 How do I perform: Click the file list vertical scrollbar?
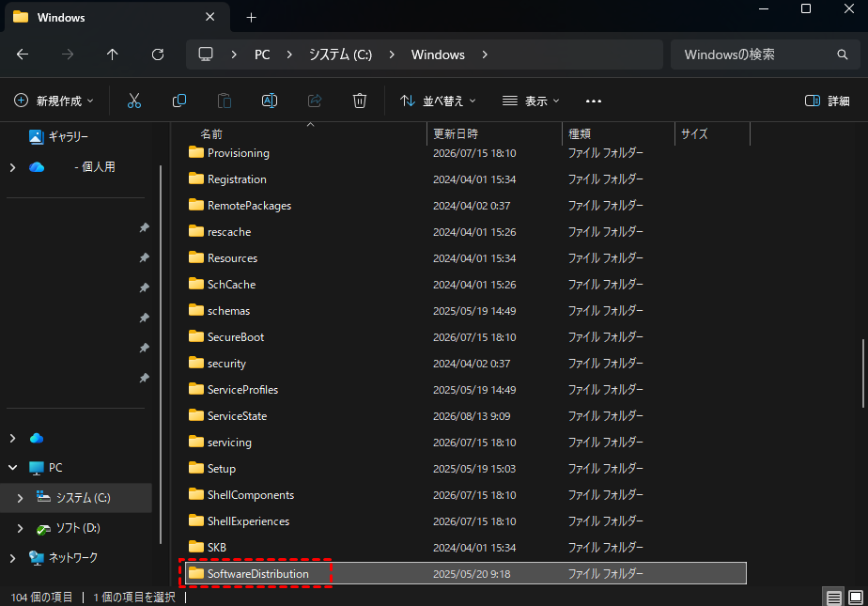point(862,374)
